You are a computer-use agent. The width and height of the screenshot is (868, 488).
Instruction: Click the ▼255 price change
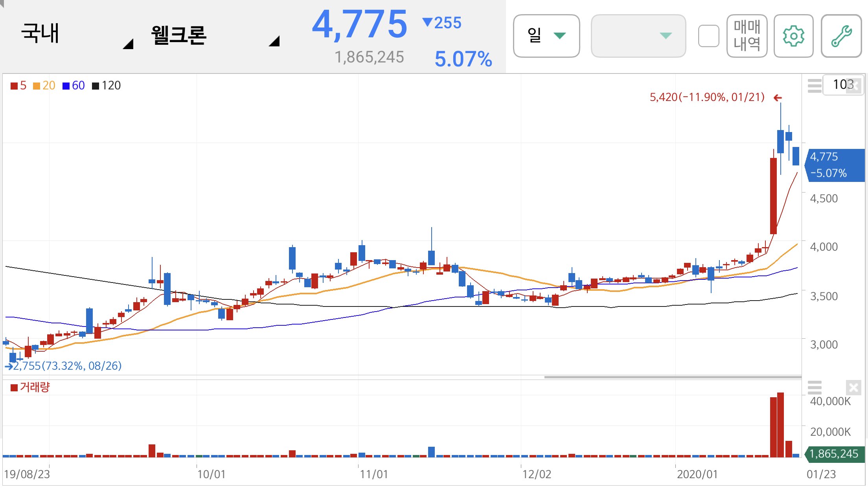442,23
